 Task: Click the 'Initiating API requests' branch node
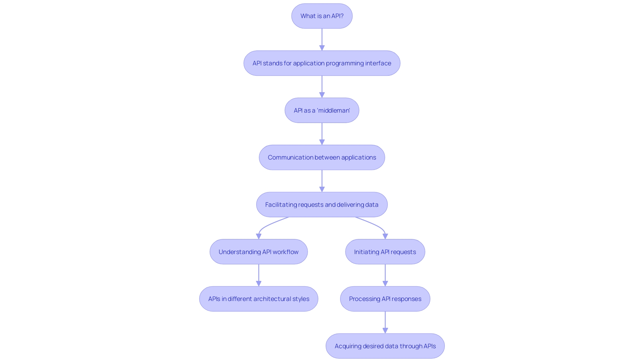385,251
